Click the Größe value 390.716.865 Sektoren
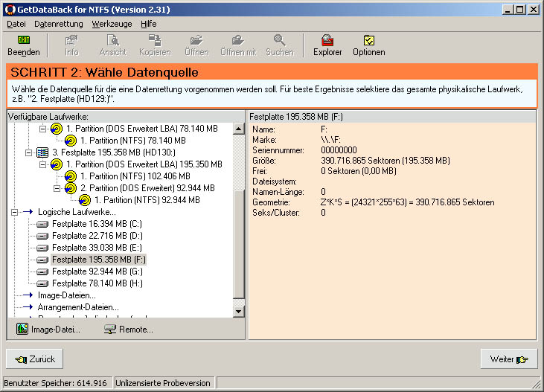The width and height of the screenshot is (544, 392). pos(385,161)
